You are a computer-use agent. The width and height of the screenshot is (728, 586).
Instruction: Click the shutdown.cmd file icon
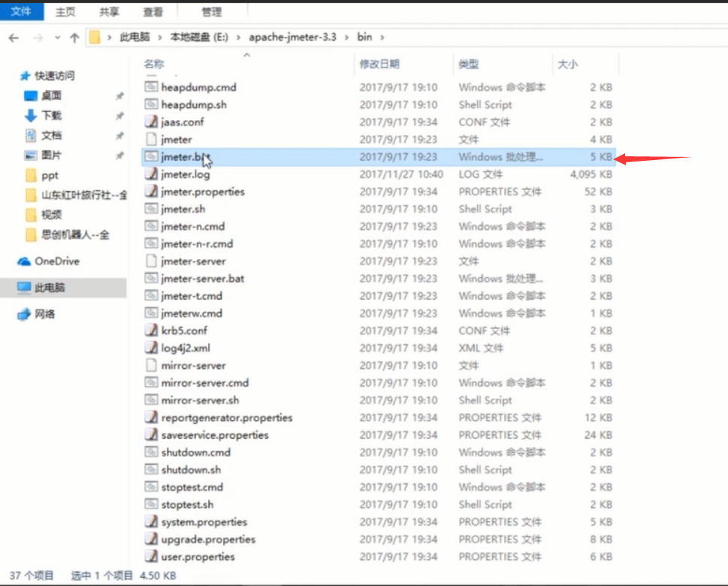point(151,452)
